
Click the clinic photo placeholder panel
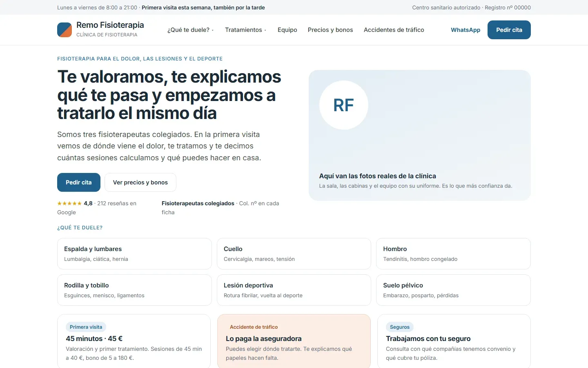click(420, 135)
